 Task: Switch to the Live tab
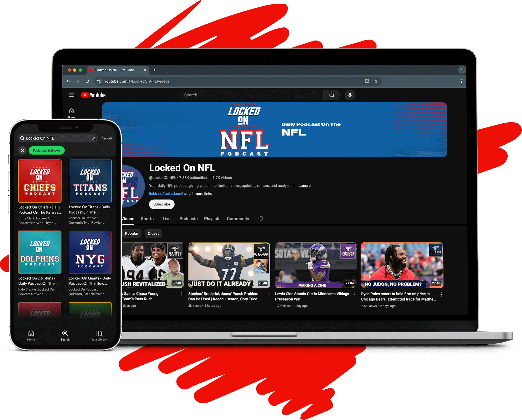(167, 219)
